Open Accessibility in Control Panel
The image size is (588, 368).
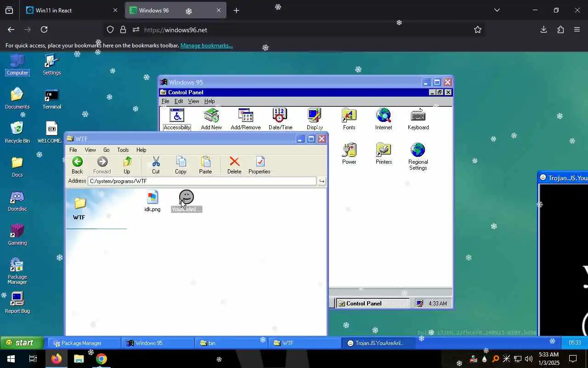click(177, 119)
